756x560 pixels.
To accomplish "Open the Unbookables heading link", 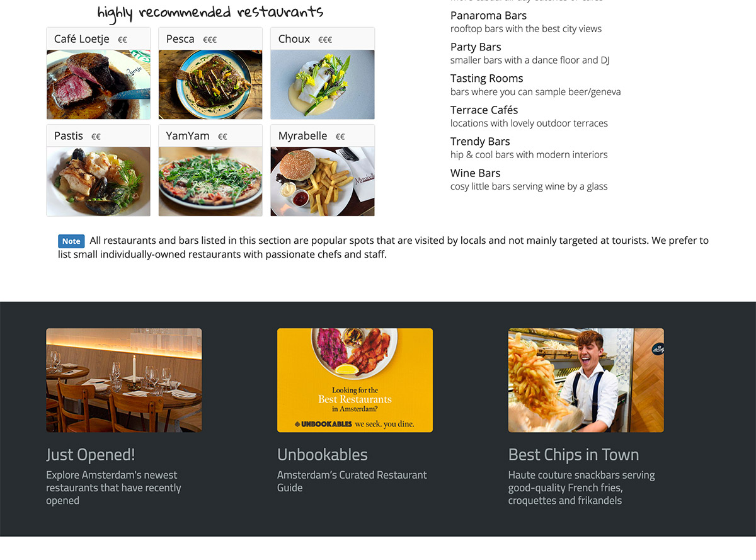I will (322, 455).
